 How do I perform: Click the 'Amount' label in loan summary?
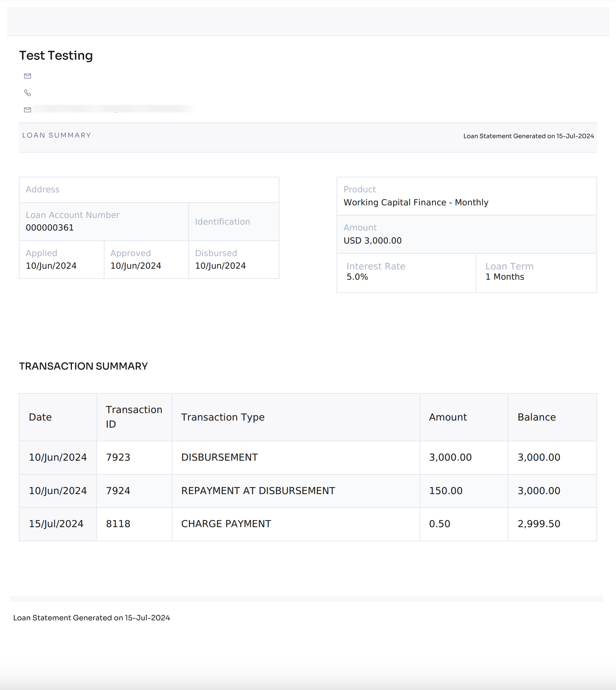click(360, 228)
